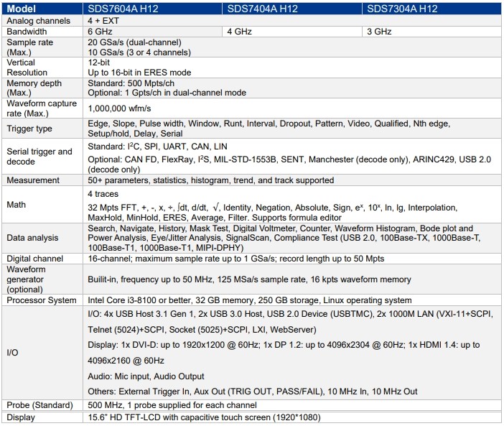The width and height of the screenshot is (504, 426).
Task: Select the '3 GHz' bandwidth cell
Action: click(x=379, y=32)
